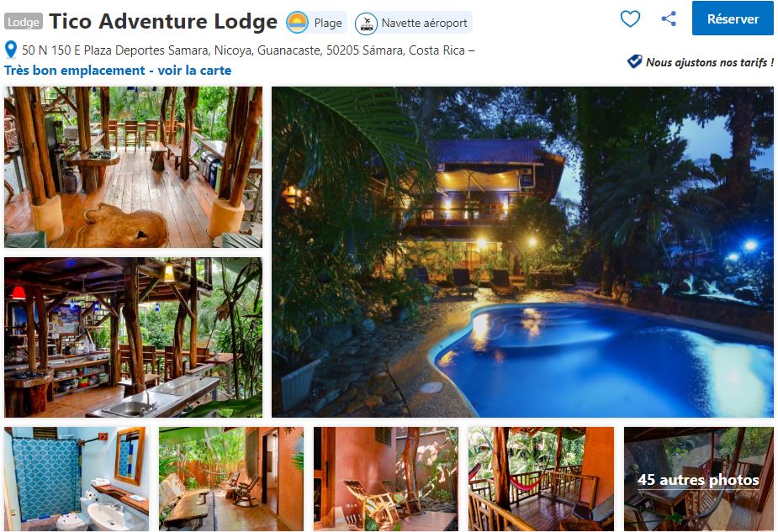
Task: Click the beach sun icon
Action: [297, 23]
